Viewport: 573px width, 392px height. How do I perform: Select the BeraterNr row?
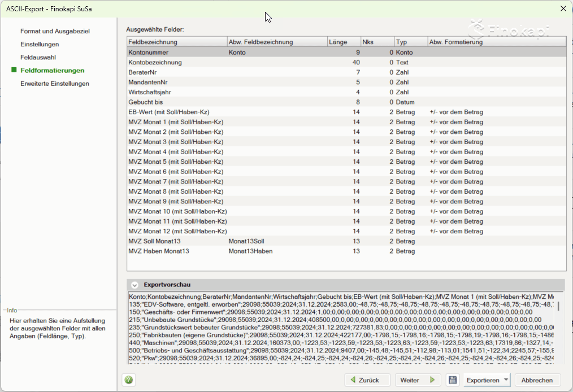[x=346, y=72]
